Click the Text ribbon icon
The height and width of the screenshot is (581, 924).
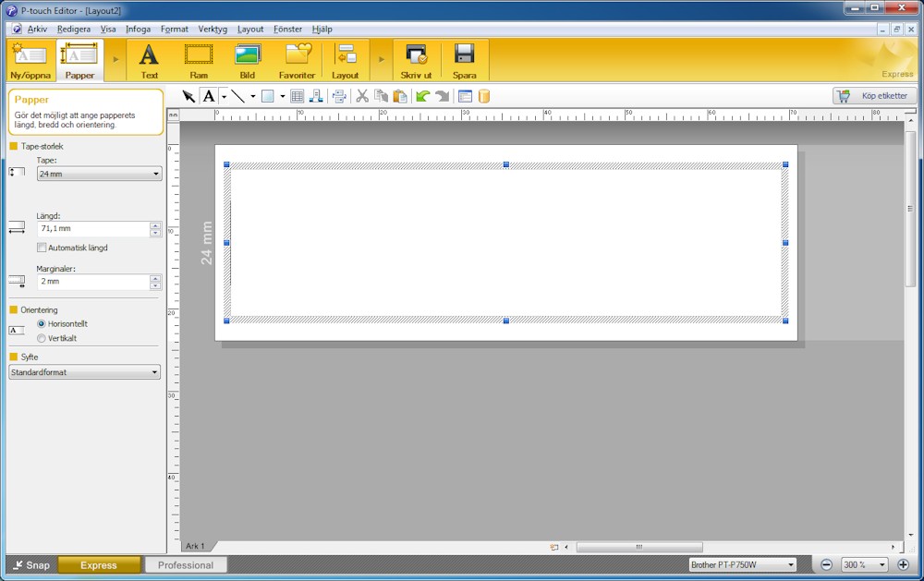149,60
